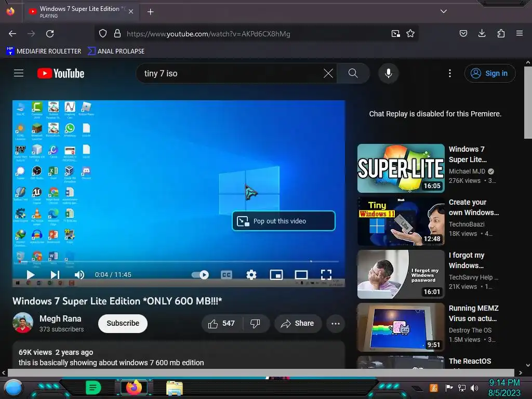Mute the video volume
The image size is (532, 399).
(79, 275)
